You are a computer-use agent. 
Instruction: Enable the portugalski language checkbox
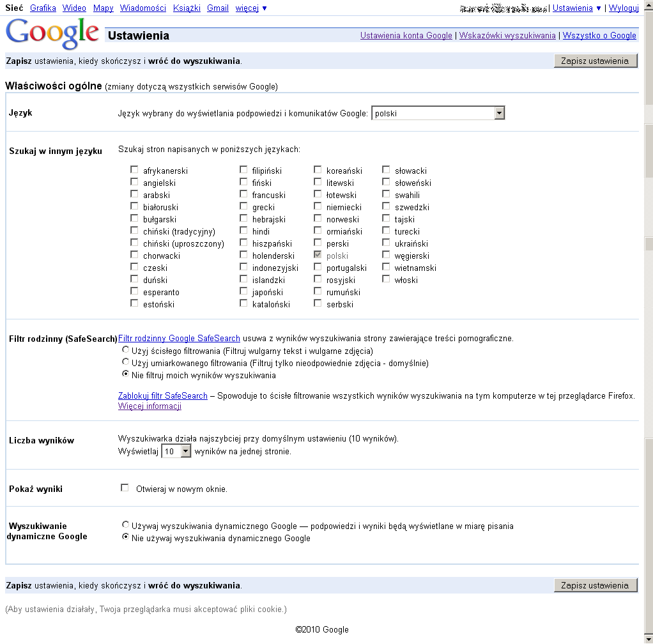pos(318,267)
